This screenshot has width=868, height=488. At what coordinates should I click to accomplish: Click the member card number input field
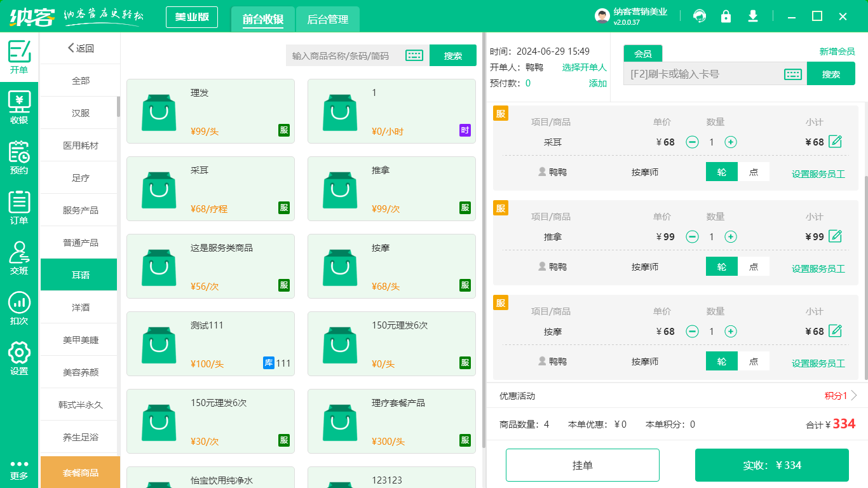pyautogui.click(x=702, y=74)
